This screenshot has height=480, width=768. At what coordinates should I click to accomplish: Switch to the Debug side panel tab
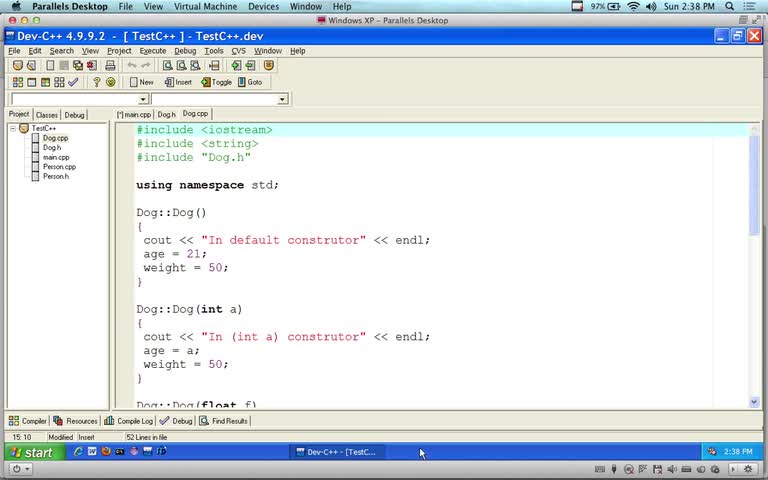tap(74, 115)
